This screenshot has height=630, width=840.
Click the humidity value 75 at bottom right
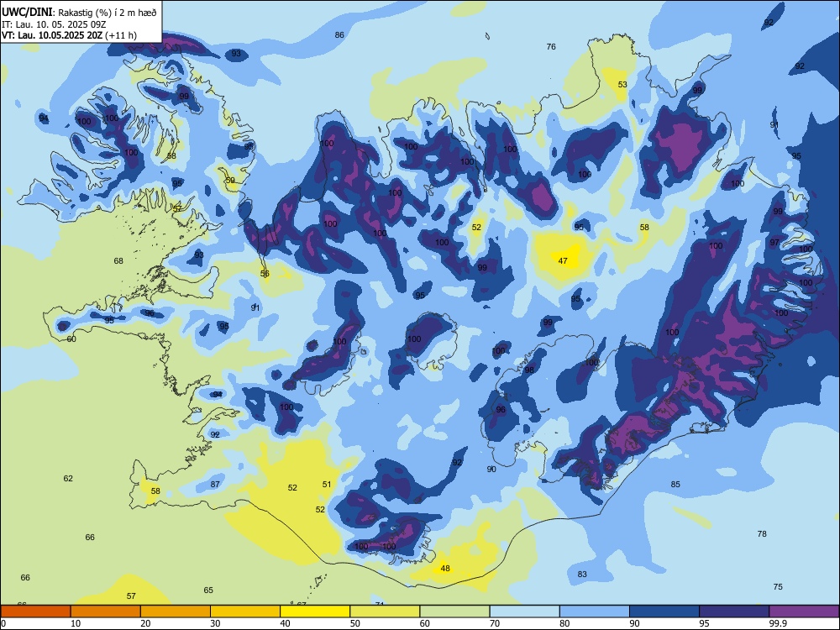tap(778, 586)
